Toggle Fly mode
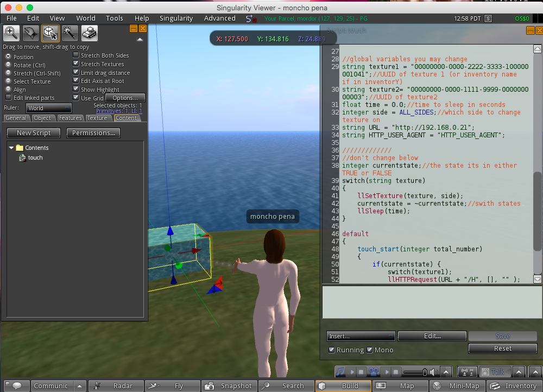The height and width of the screenshot is (392, 543). (x=173, y=386)
